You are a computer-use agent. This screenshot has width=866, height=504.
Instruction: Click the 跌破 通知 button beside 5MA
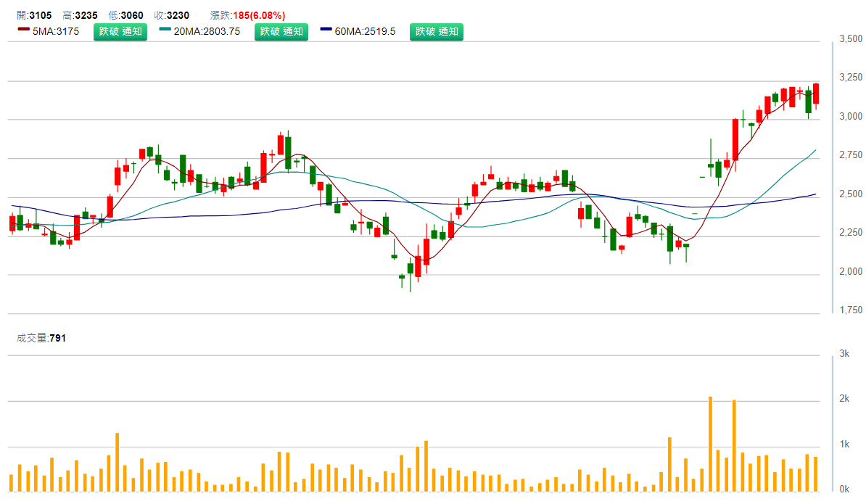click(120, 31)
